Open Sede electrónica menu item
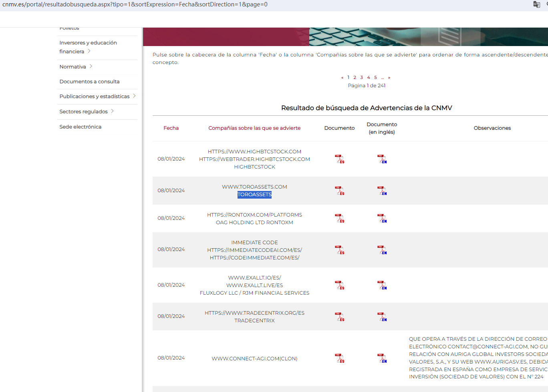 point(80,127)
